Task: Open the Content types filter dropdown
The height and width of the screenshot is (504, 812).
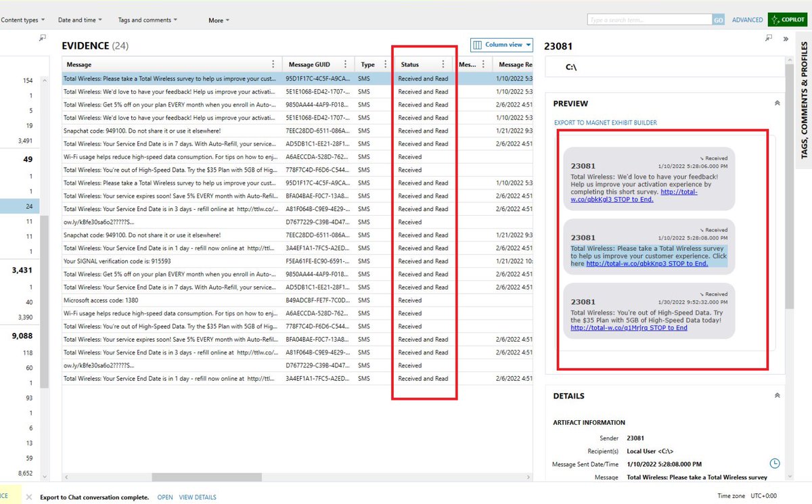Action: [x=23, y=20]
